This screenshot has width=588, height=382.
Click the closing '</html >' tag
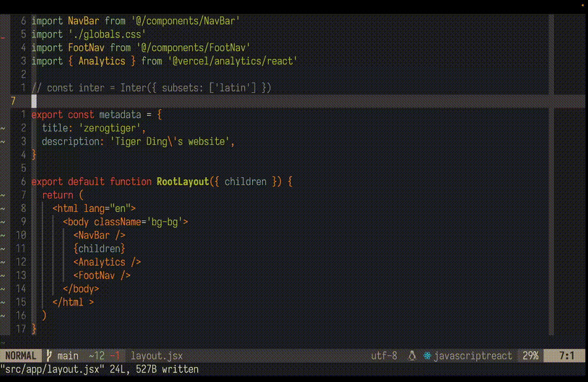click(73, 302)
